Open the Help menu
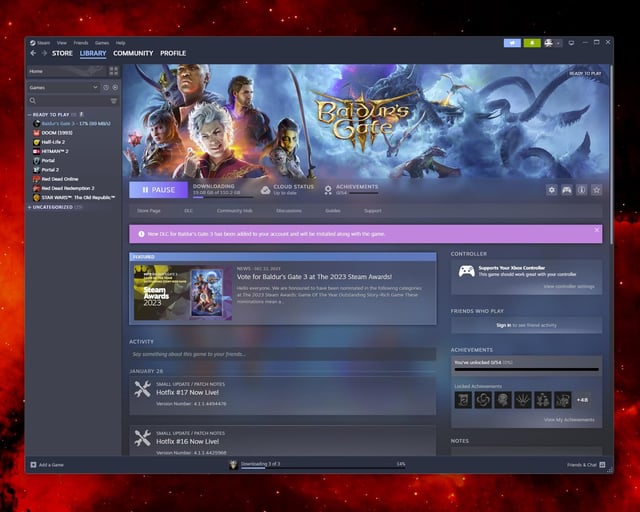640x512 pixels. point(120,43)
